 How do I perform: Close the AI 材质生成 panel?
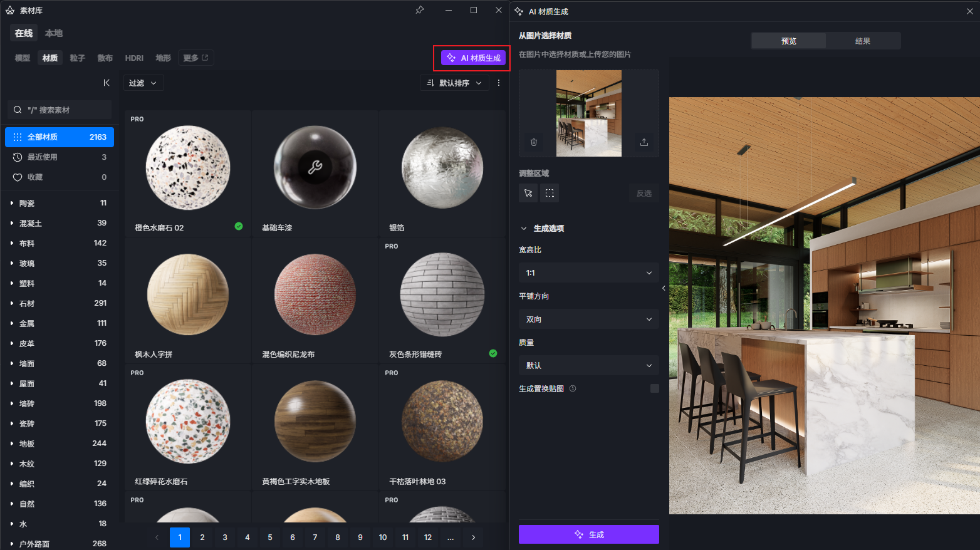[970, 11]
